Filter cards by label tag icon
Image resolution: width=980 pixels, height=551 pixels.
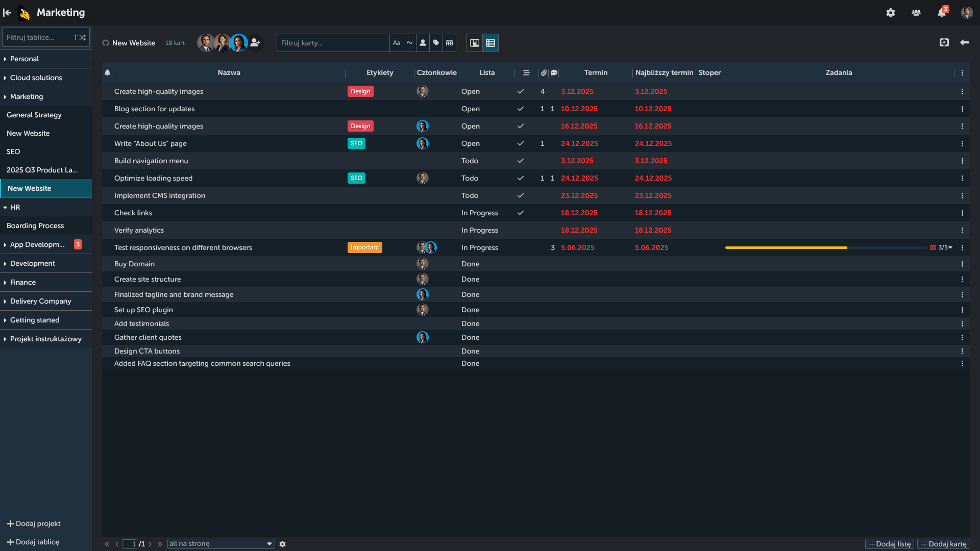[436, 43]
